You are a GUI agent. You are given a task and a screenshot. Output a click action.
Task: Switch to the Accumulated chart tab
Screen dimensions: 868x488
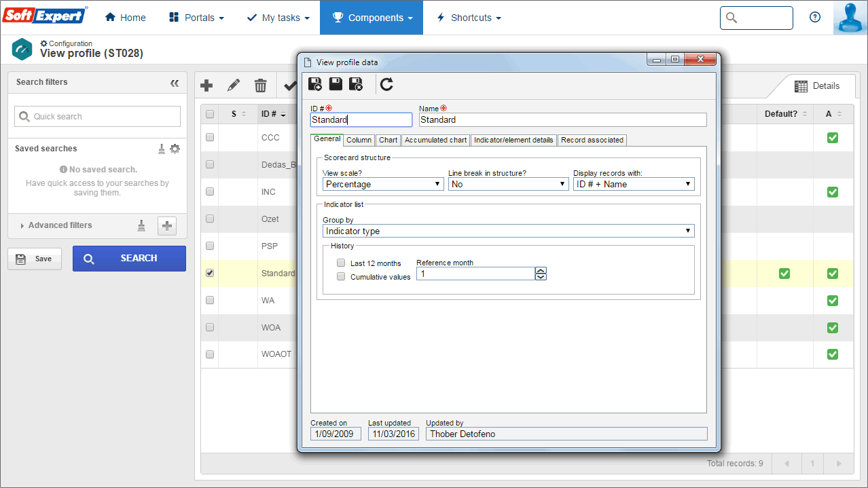pyautogui.click(x=436, y=140)
